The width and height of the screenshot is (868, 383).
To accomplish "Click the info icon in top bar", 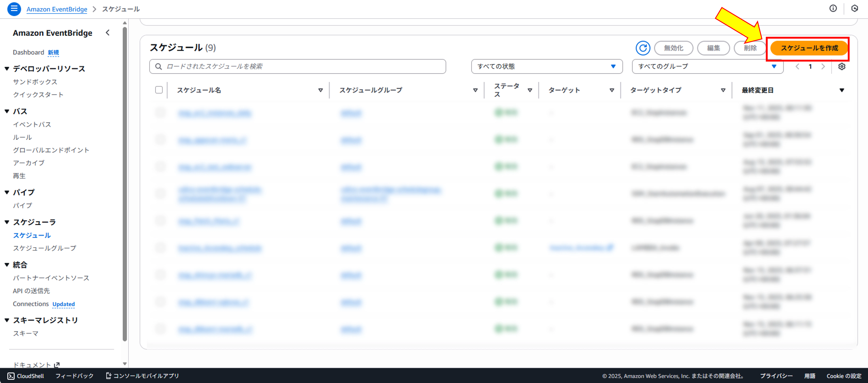I will (x=833, y=8).
